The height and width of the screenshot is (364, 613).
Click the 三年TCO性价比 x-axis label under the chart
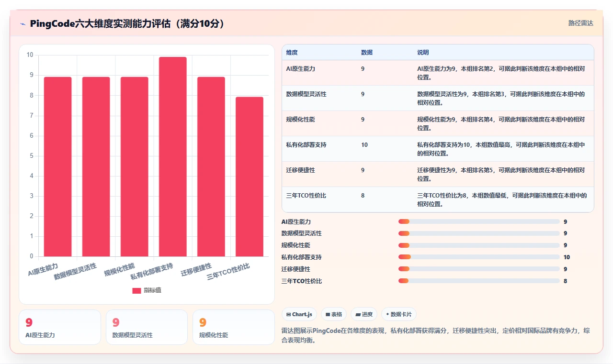228,271
